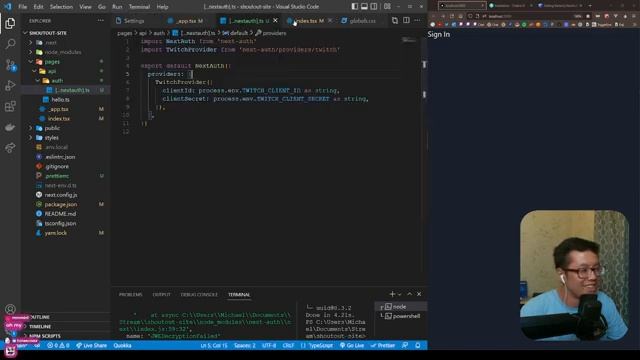Viewport: 640px width, 360px height.
Task: Open editor more actions ellipsis
Action: click(x=417, y=20)
